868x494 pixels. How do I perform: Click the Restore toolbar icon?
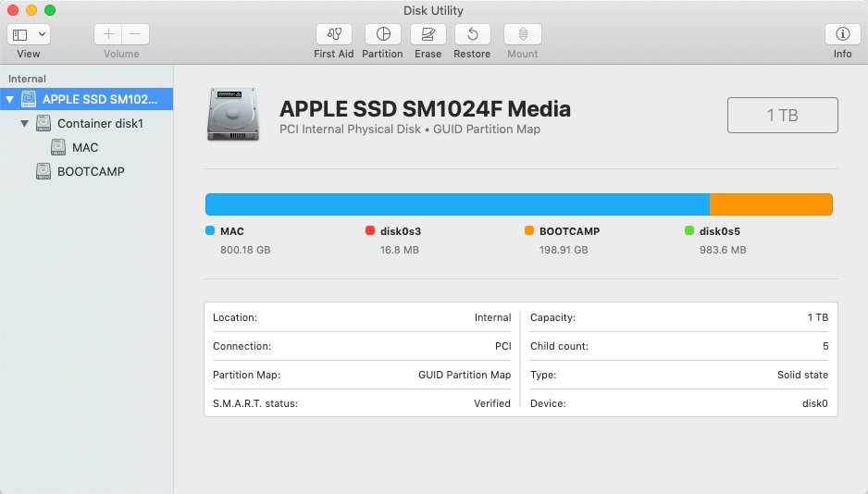(x=472, y=35)
